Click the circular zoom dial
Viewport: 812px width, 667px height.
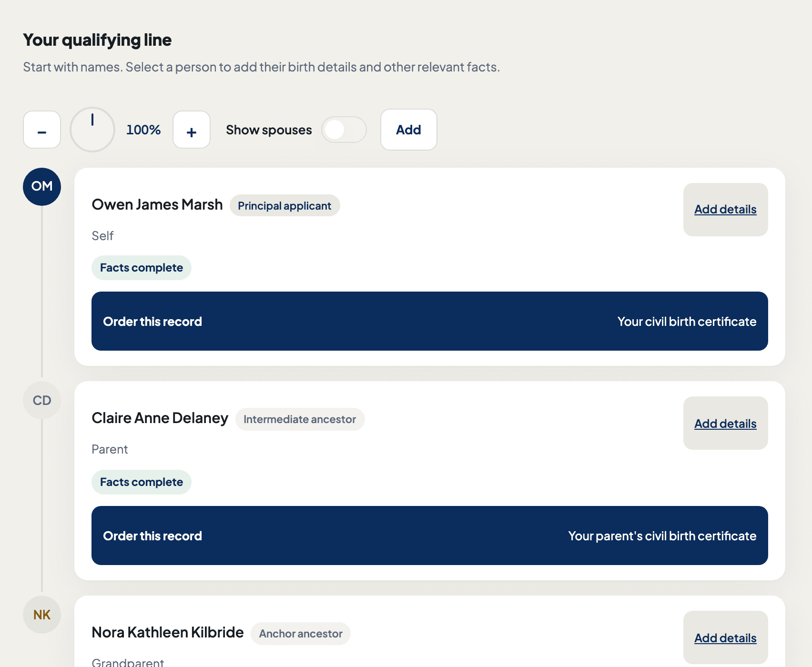pyautogui.click(x=92, y=130)
